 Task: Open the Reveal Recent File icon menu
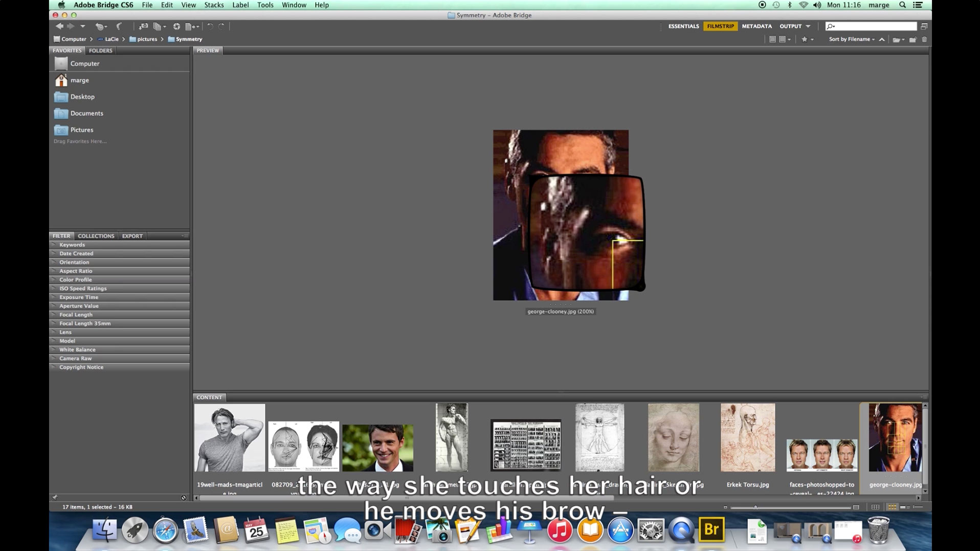(101, 26)
